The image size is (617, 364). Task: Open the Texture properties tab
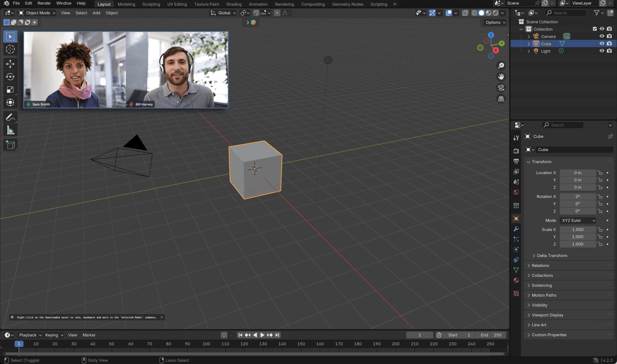click(x=516, y=293)
